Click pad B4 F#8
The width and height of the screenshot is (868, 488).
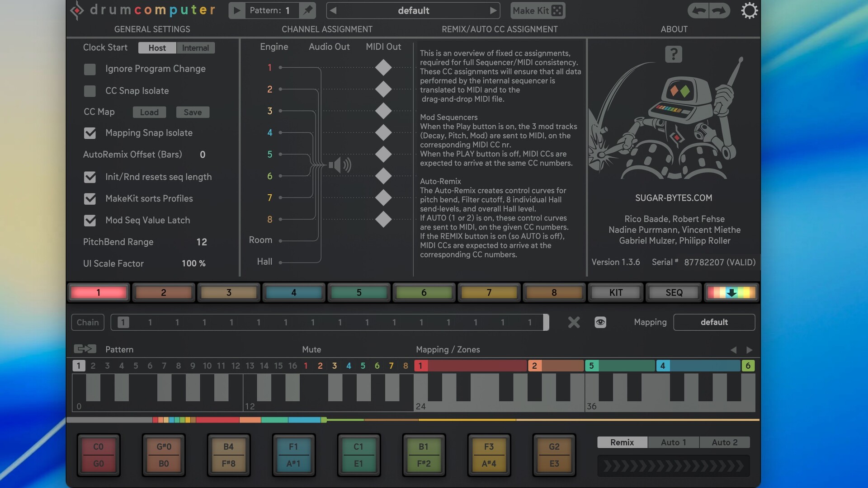(229, 455)
